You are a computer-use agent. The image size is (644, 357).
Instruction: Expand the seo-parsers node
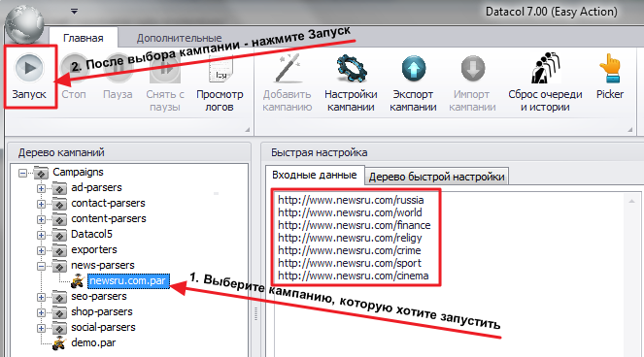pos(41,297)
